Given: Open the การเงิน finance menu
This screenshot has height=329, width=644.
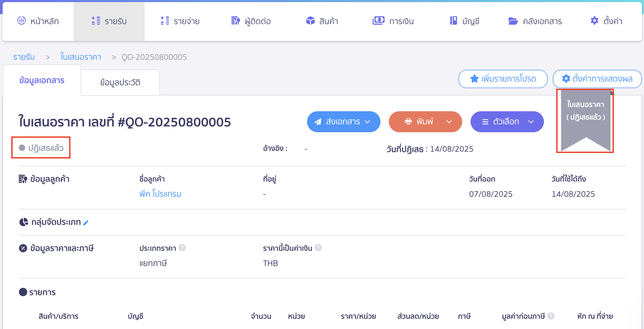Looking at the screenshot, I should pos(393,21).
